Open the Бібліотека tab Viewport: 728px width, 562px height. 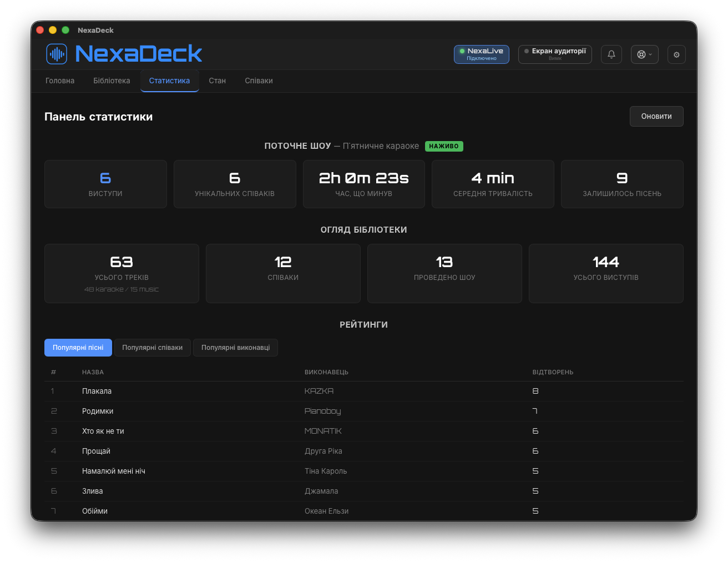(x=112, y=81)
